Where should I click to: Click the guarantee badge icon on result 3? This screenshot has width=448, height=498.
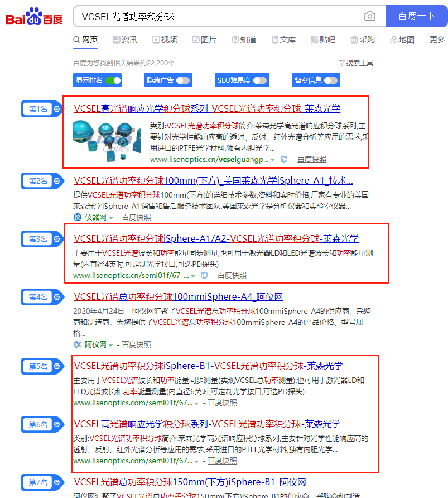pyautogui.click(x=204, y=276)
